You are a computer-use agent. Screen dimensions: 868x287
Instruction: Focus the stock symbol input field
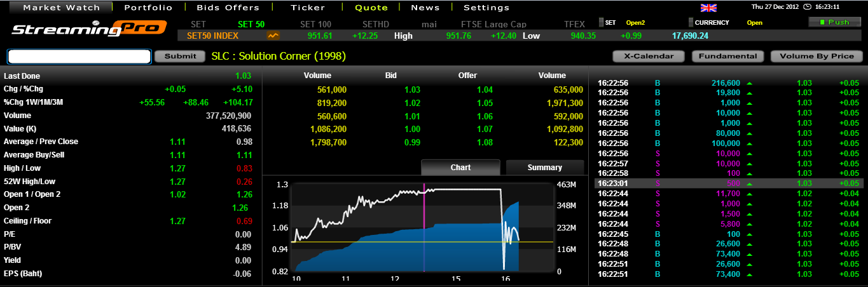pyautogui.click(x=79, y=57)
